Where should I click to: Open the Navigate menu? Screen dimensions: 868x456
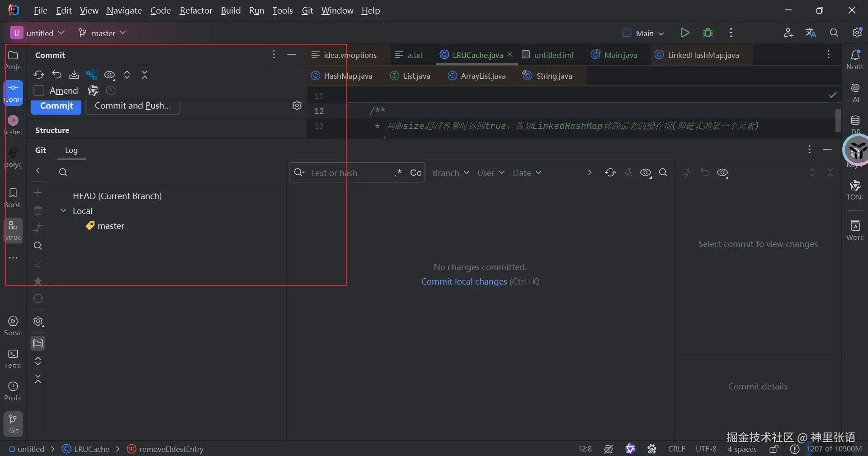[x=124, y=10]
